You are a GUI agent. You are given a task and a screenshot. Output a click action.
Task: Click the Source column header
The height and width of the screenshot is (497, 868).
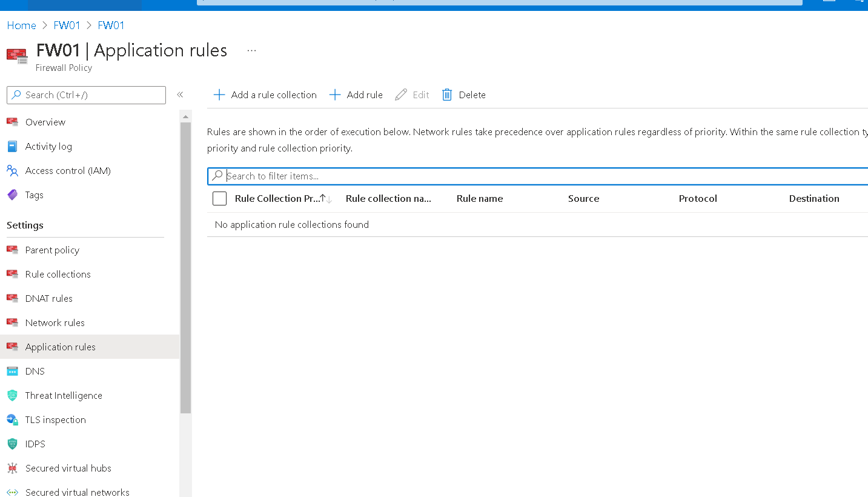point(583,198)
